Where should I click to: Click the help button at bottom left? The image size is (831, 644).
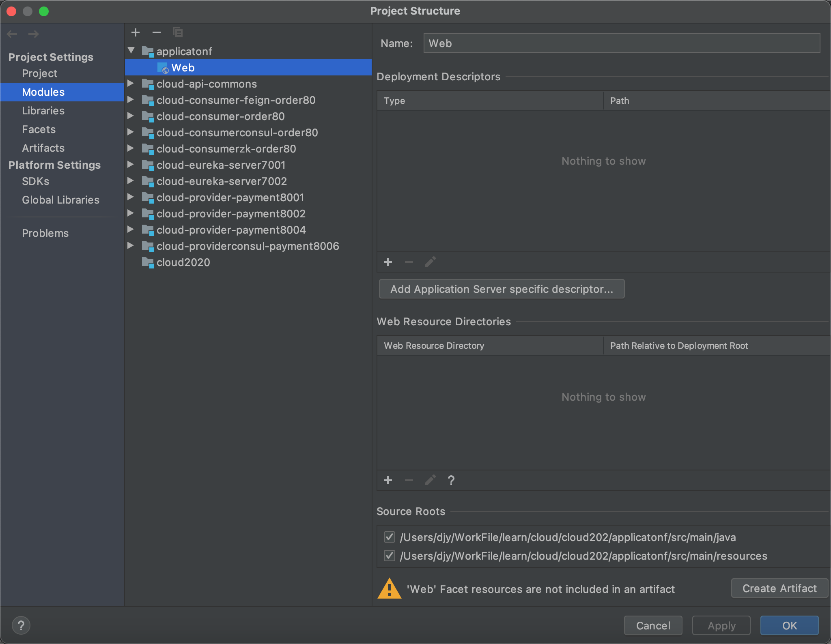21,625
